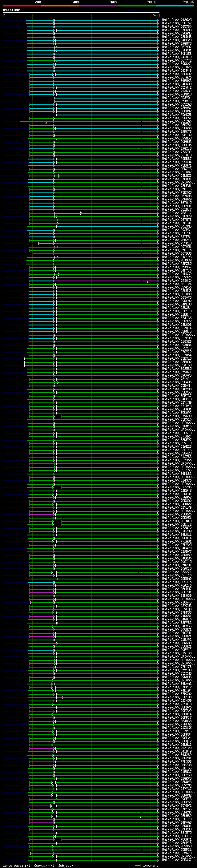Image resolution: width=197 pixels, height=868 pixels.
Task: Select hit label UniRef100_Q6XP48
Action: click(177, 71)
